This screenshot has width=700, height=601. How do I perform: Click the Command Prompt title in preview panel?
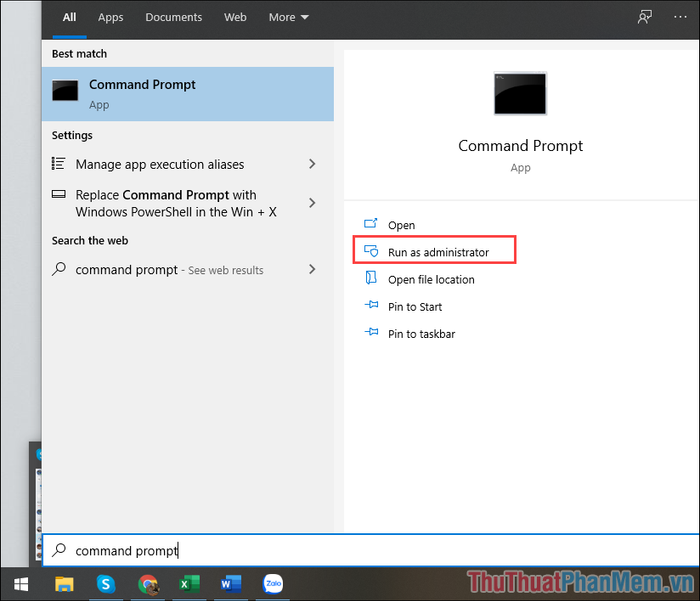[x=520, y=146]
